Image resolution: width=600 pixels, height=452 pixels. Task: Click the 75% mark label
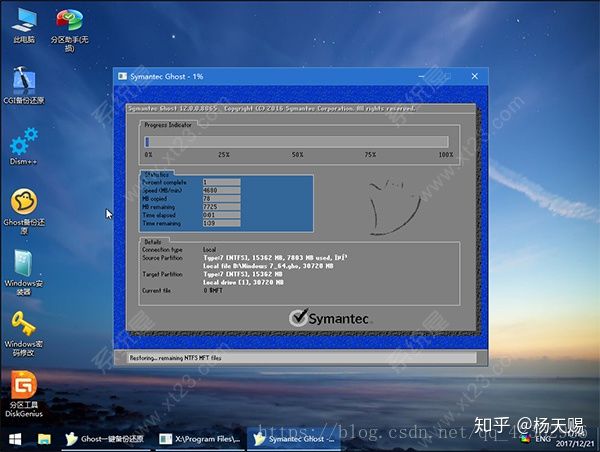(370, 155)
